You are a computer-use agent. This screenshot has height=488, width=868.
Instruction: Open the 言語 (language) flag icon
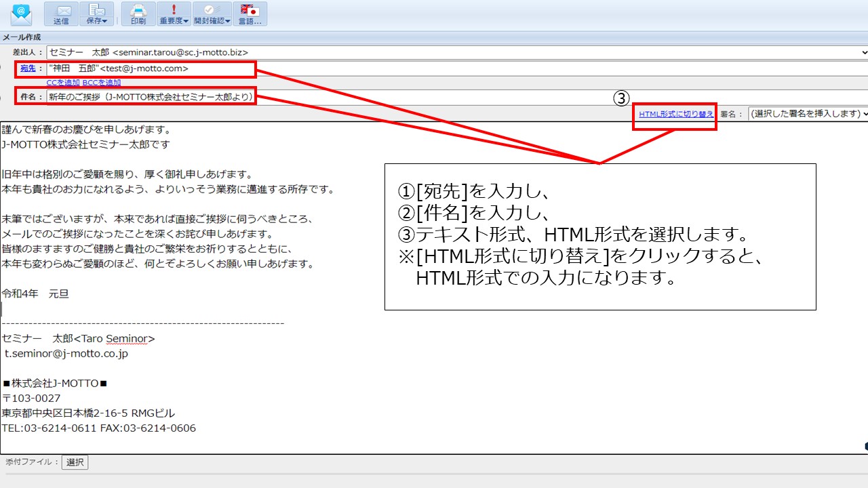pos(250,14)
